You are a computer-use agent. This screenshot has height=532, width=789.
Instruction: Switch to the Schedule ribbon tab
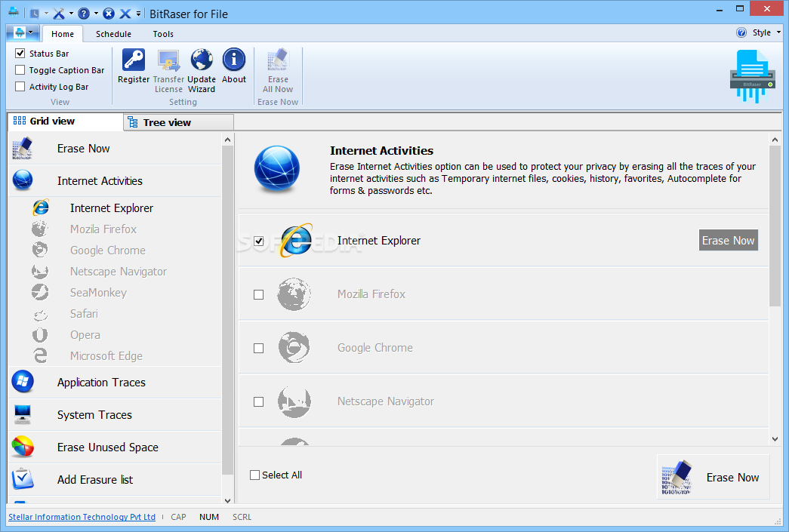[x=113, y=34]
